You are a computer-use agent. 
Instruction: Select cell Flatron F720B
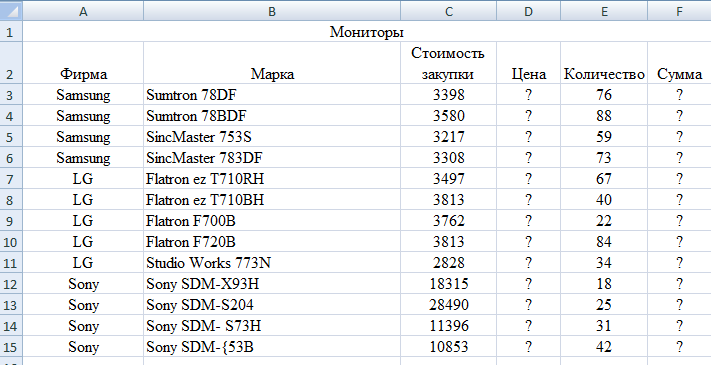pyautogui.click(x=272, y=242)
